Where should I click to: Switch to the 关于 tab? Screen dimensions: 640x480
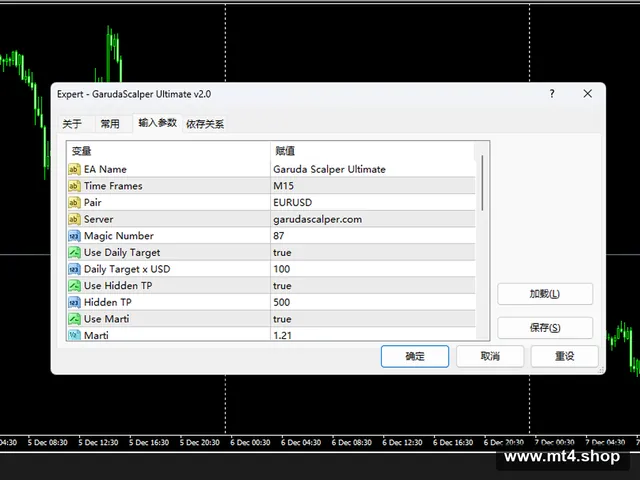(x=72, y=124)
